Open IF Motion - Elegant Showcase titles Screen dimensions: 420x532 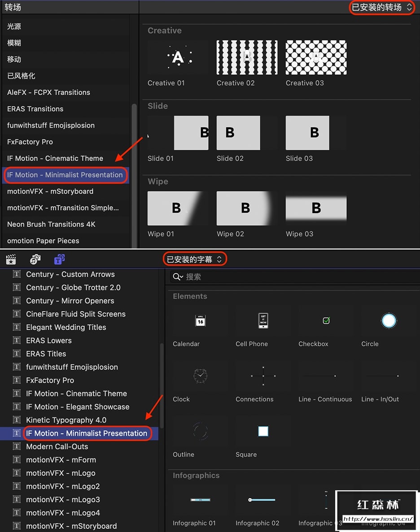(79, 406)
